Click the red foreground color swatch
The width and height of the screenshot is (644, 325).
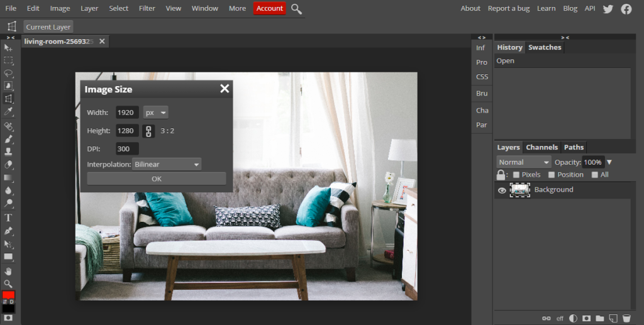(x=8, y=295)
